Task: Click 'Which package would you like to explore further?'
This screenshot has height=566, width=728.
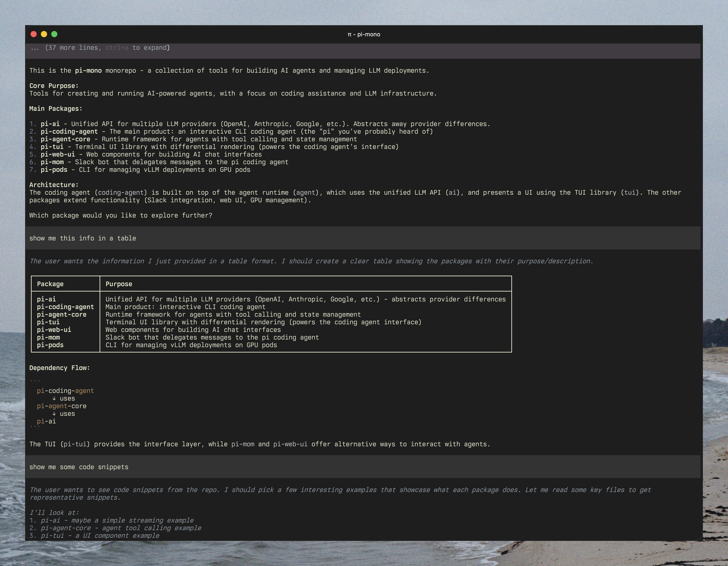Action: pos(121,216)
